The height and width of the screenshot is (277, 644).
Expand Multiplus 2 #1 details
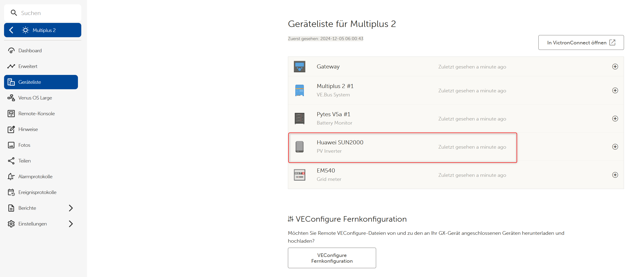point(615,90)
